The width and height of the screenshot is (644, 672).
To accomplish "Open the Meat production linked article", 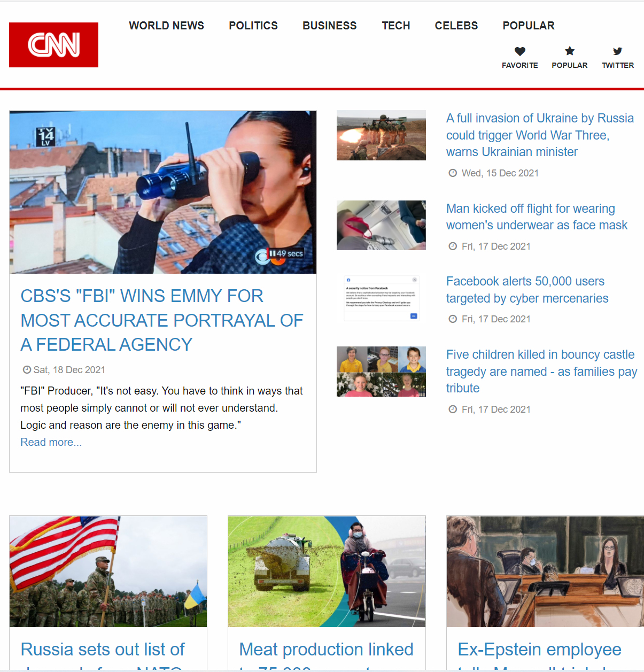I will 326,656.
